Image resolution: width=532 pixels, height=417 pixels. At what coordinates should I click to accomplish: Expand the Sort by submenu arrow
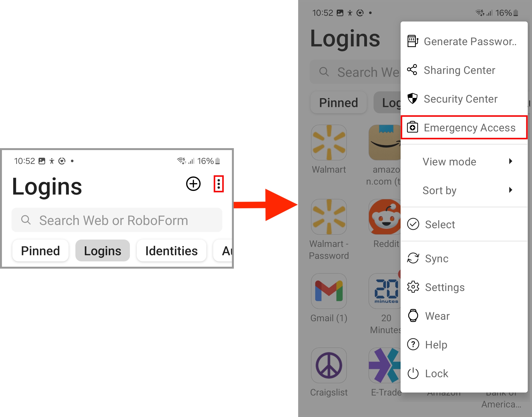510,190
